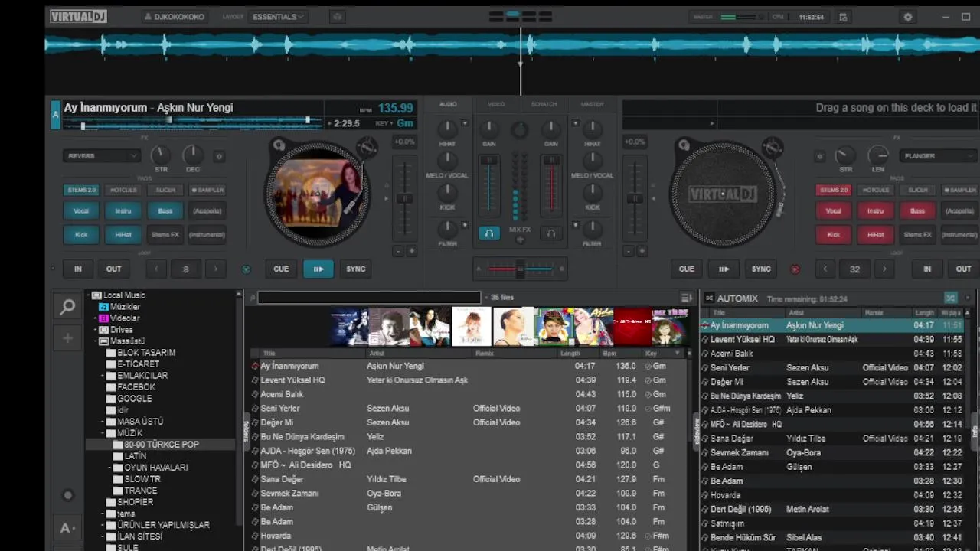The width and height of the screenshot is (980, 551).
Task: Collapse the MÜZİK folder
Action: point(103,433)
